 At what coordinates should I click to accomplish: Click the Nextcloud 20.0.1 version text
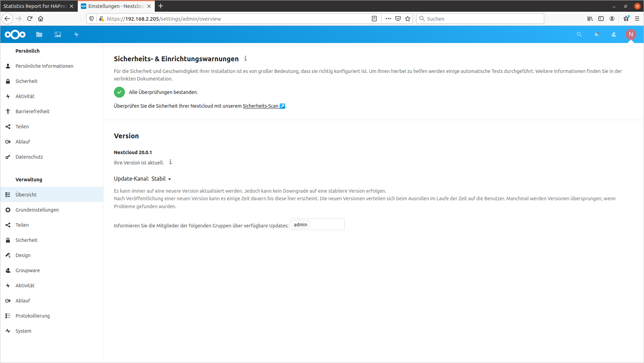(133, 152)
